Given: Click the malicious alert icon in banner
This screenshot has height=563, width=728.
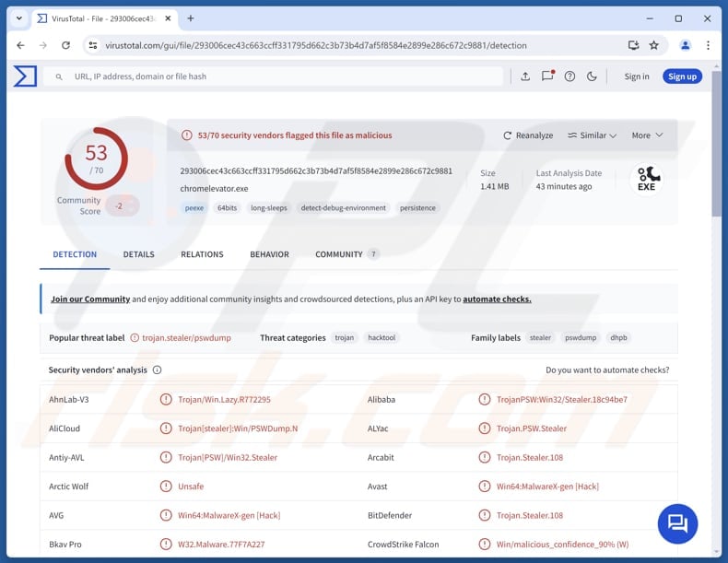Looking at the screenshot, I should (x=187, y=135).
